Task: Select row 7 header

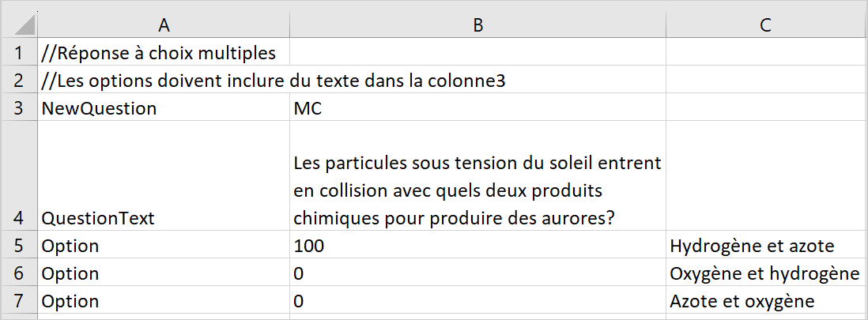Action: (20, 300)
